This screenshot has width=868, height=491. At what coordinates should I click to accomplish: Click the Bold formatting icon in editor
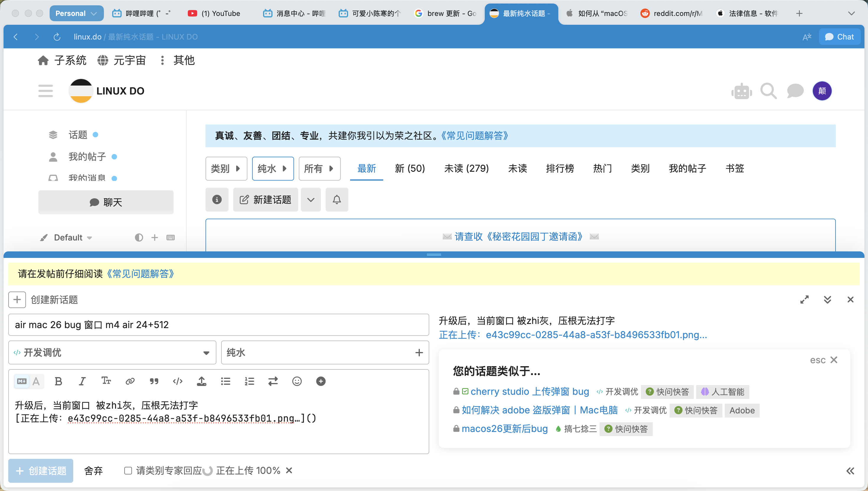[58, 382]
